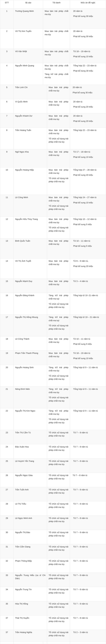Click the name Võ Thị Ánh Tuyết
Viewport: 106px width, 644px height.
coord(23,261)
